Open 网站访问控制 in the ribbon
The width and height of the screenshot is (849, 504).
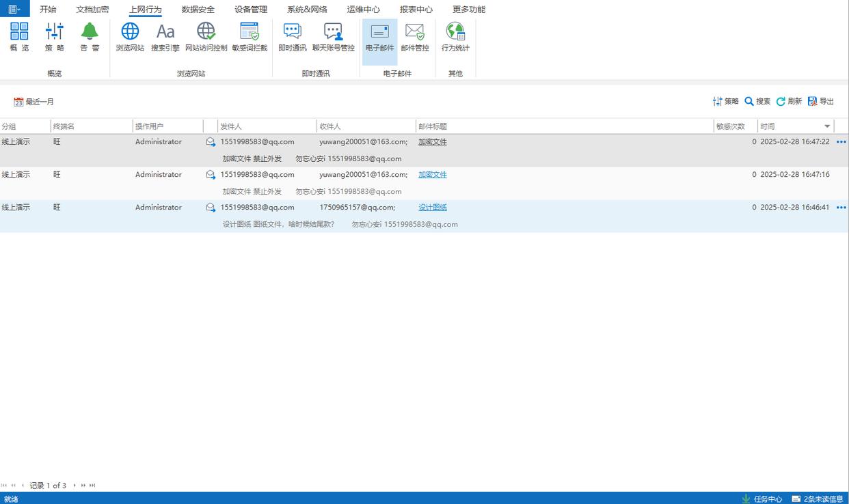click(206, 37)
